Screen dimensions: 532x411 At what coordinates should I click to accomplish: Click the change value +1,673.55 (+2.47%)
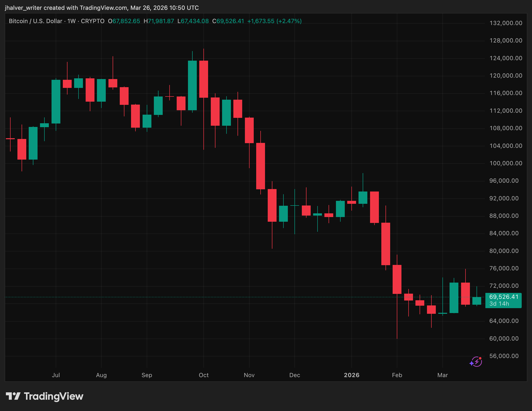point(274,21)
